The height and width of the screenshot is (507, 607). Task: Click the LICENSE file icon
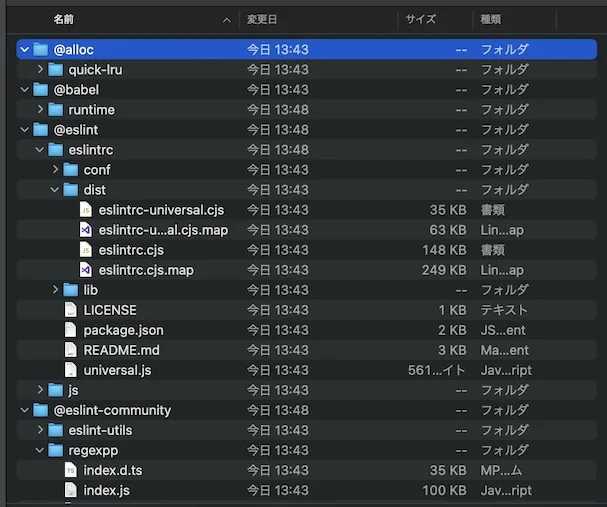click(x=71, y=310)
